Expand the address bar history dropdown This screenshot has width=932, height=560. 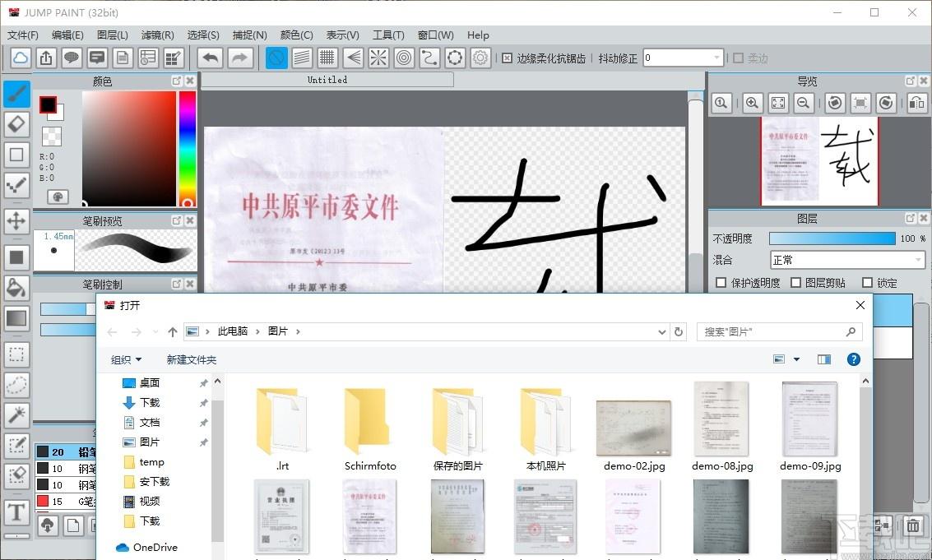[x=661, y=332]
